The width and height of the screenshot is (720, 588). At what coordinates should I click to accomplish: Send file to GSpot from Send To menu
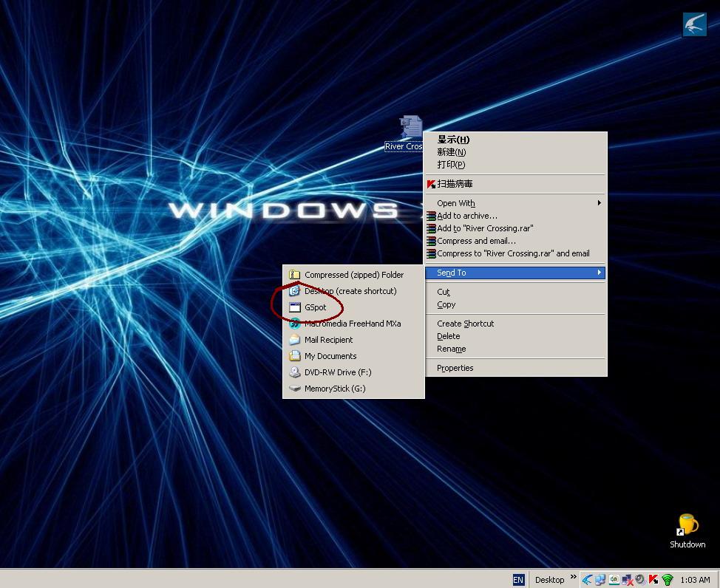tap(316, 307)
